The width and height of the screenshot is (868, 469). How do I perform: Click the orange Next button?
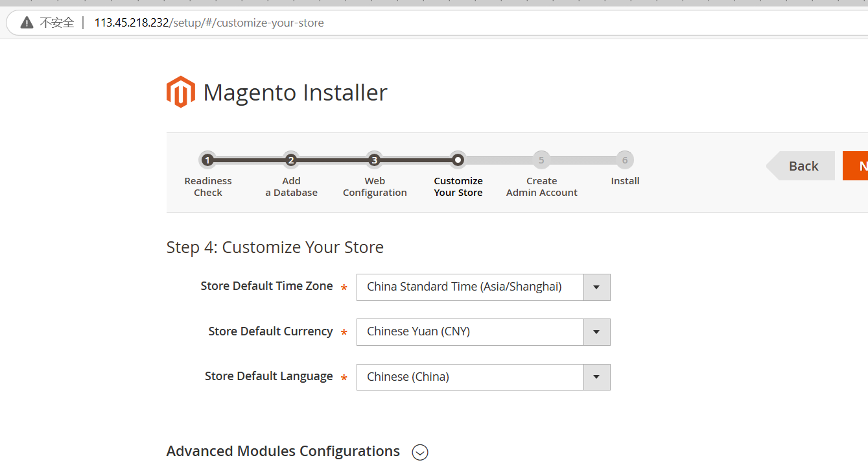pos(856,166)
